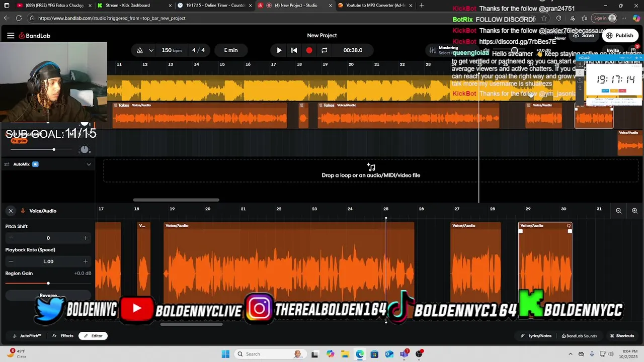644x362 pixels.
Task: Select the Editor tab
Action: click(x=93, y=336)
